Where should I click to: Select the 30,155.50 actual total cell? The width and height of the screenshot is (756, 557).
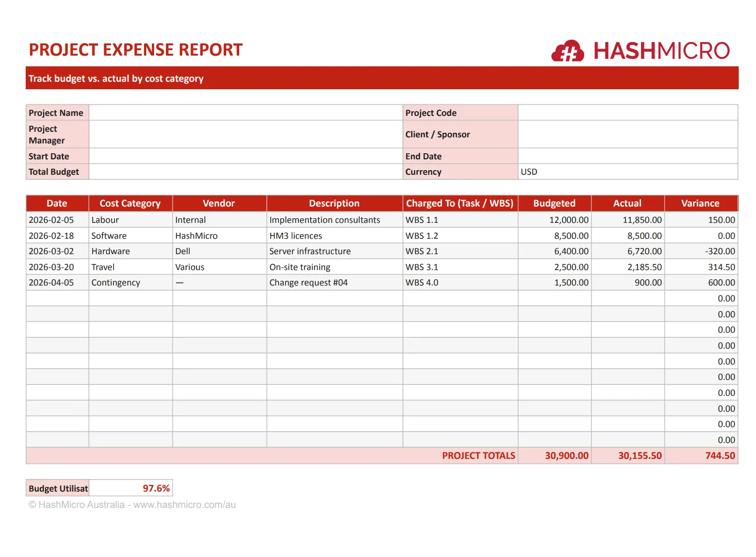(640, 456)
